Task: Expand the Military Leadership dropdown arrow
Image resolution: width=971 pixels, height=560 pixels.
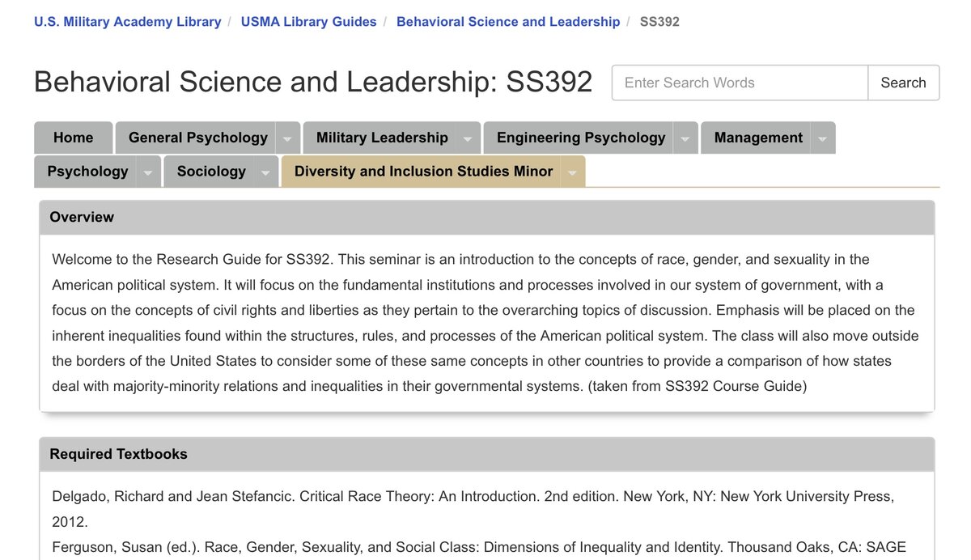Action: point(468,138)
